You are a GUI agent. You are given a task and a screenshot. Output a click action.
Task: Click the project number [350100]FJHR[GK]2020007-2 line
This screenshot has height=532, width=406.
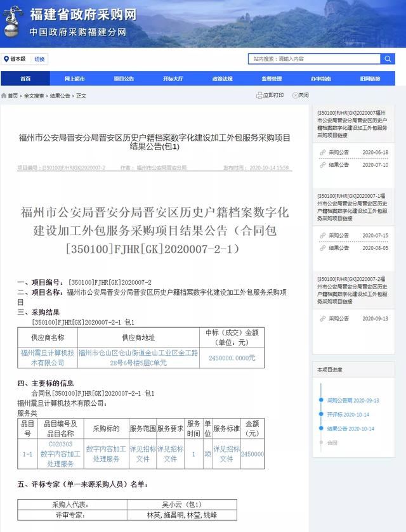(84, 282)
